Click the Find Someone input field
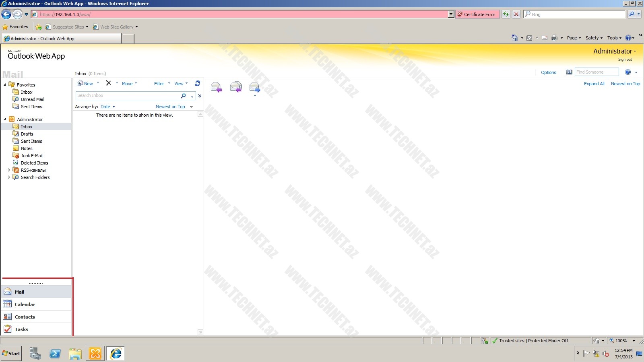644x362 pixels. [596, 72]
